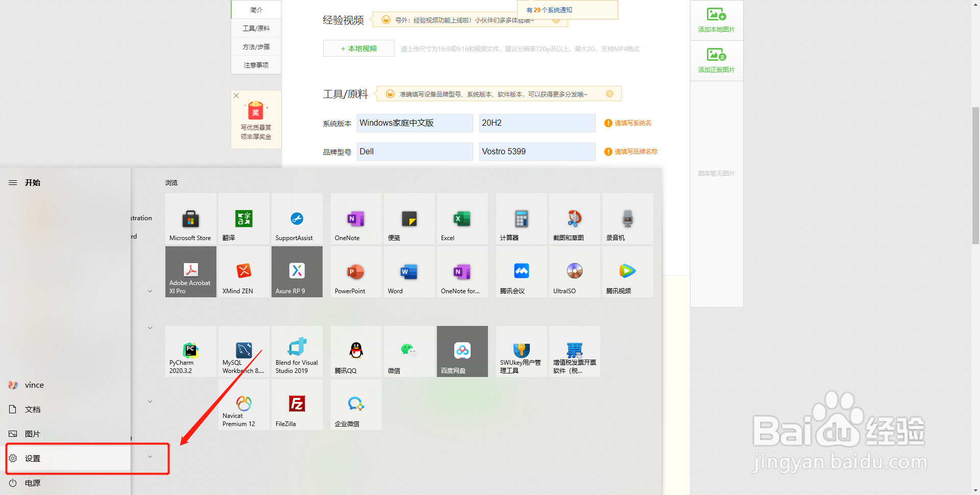Open Word
The height and width of the screenshot is (495, 980).
tap(408, 271)
